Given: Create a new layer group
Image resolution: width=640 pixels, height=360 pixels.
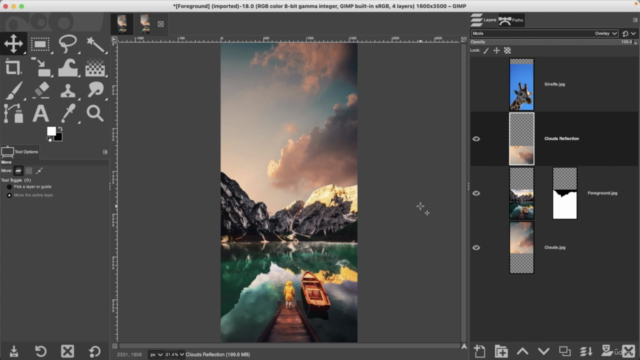Looking at the screenshot, I should pyautogui.click(x=501, y=351).
